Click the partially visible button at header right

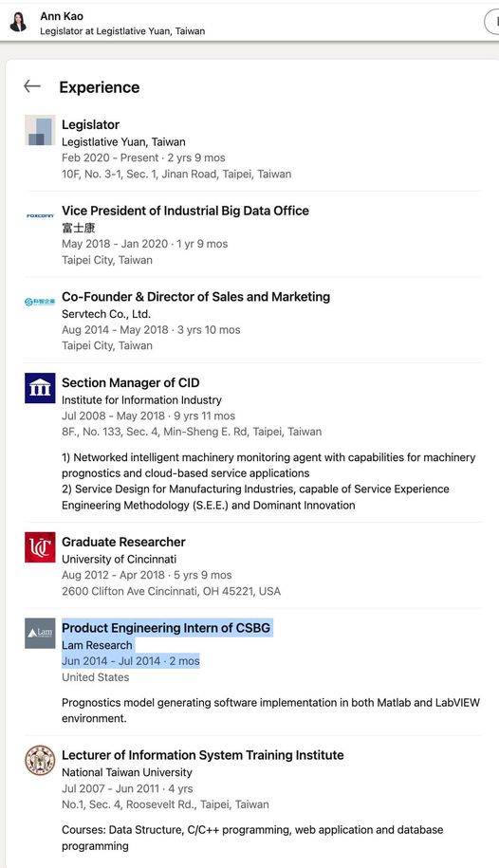click(x=491, y=22)
